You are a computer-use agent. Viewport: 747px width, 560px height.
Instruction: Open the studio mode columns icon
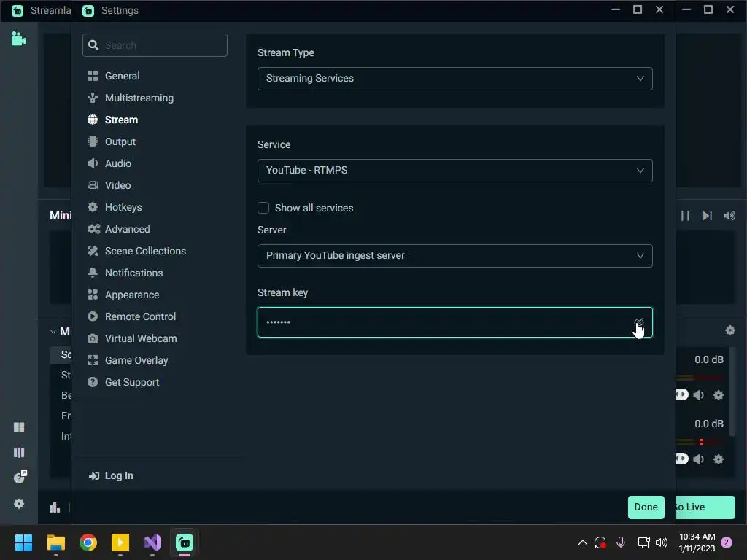pyautogui.click(x=19, y=453)
